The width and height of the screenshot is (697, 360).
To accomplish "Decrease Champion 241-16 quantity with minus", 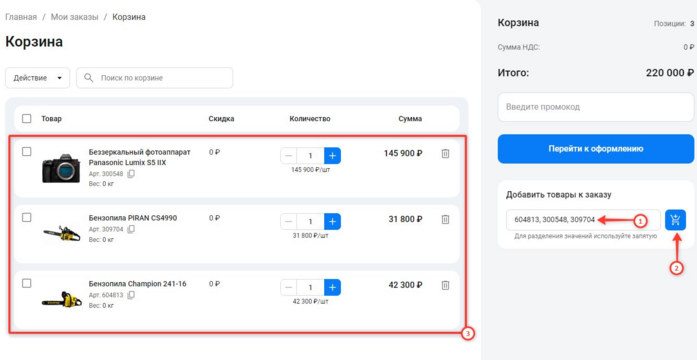I will [x=288, y=287].
